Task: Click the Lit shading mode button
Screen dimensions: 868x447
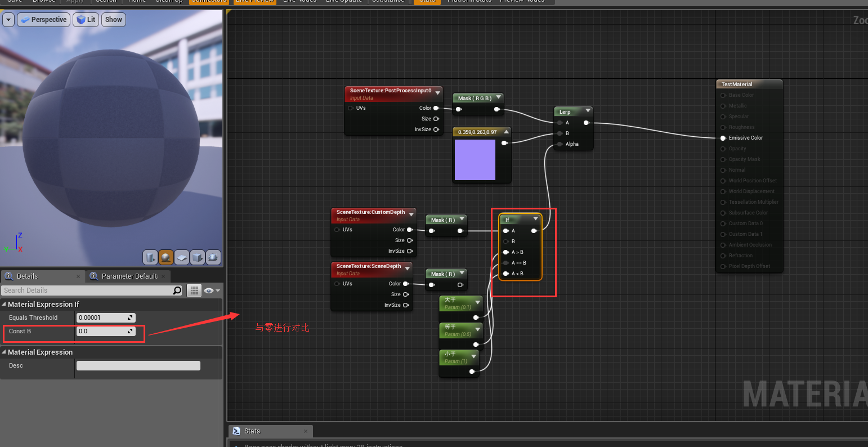Action: coord(86,19)
